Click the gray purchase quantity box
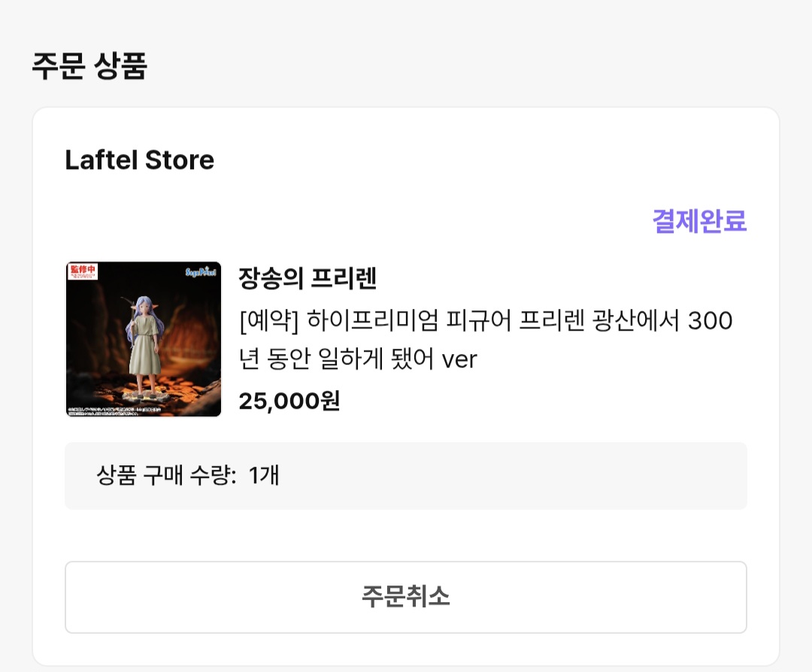 pos(405,476)
